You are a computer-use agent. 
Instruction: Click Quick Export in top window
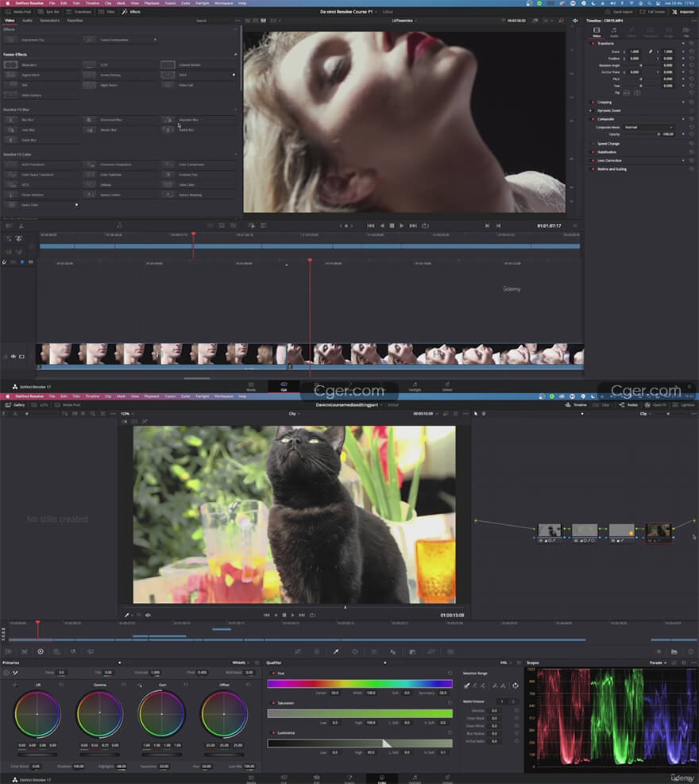[x=619, y=11]
